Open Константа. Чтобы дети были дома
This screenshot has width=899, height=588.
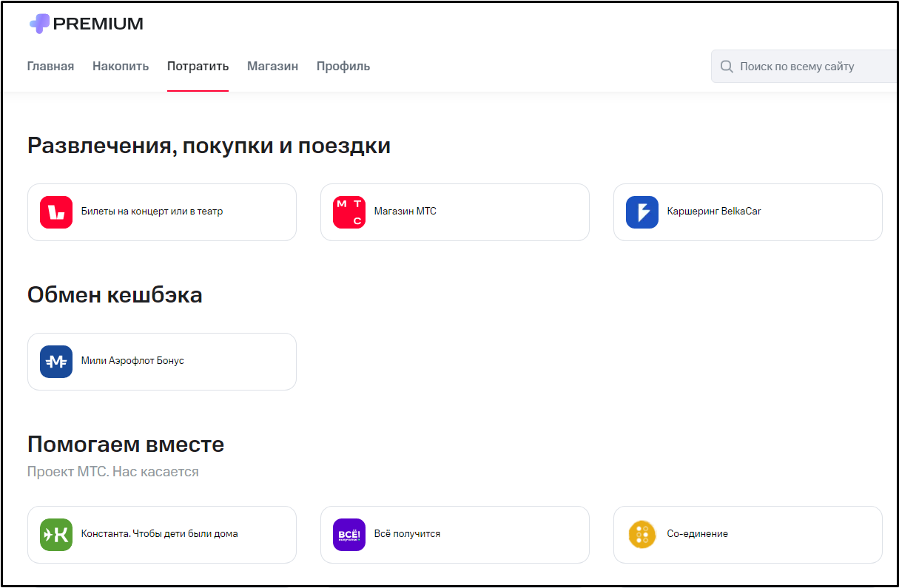click(162, 535)
